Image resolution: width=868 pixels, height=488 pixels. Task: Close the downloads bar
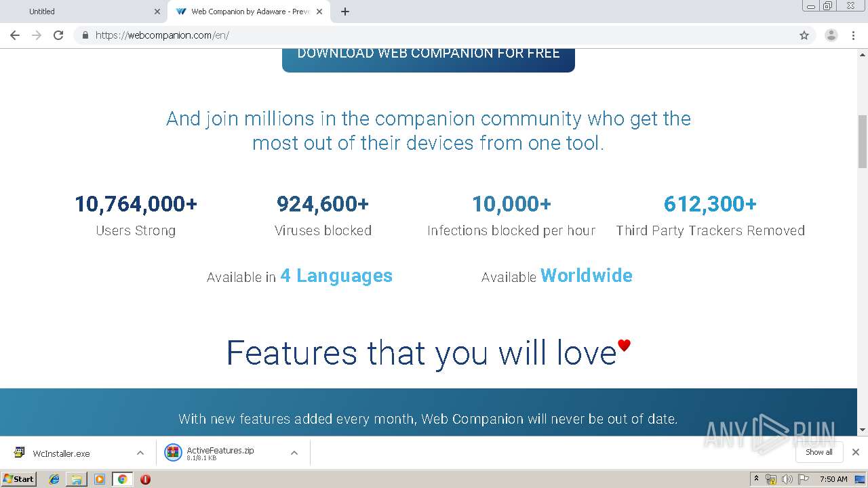pos(856,452)
